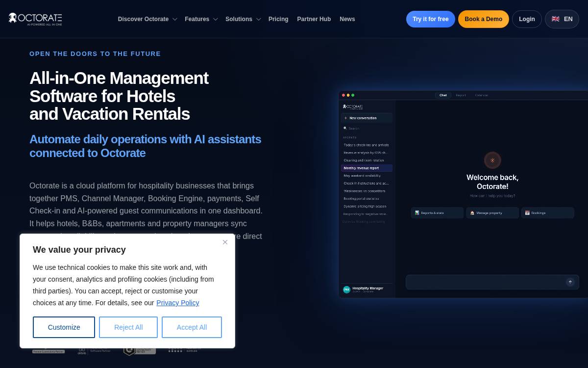Close the privacy cookie banner
588x368 pixels.
coord(225,242)
